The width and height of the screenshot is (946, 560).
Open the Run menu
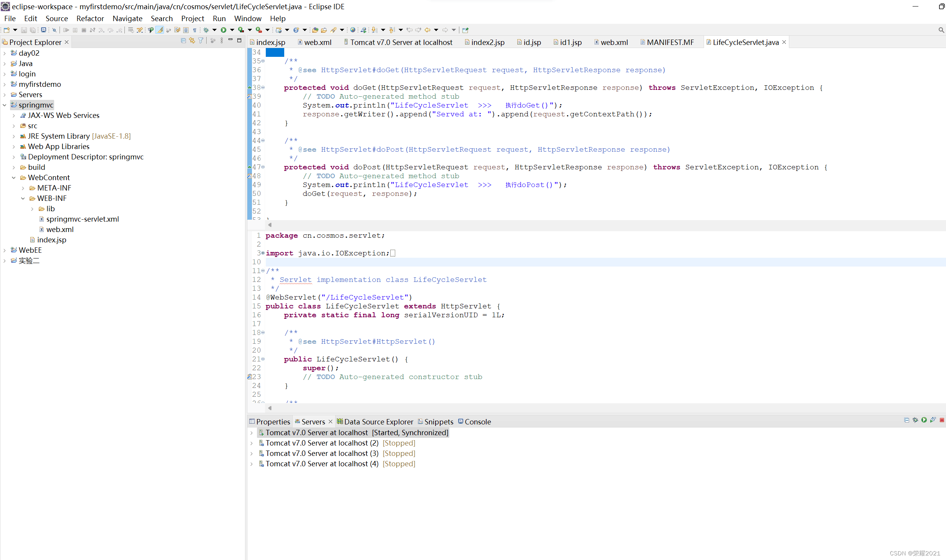(219, 18)
